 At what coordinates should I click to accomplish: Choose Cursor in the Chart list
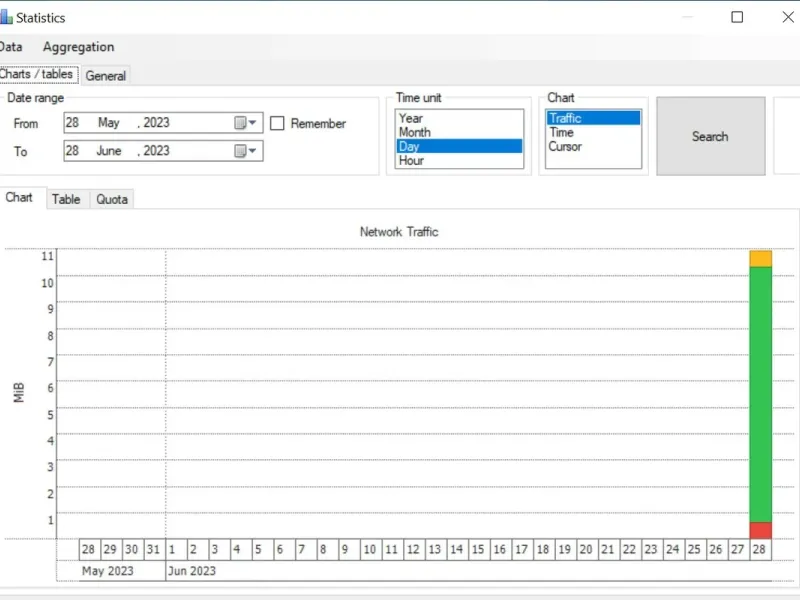(x=593, y=147)
